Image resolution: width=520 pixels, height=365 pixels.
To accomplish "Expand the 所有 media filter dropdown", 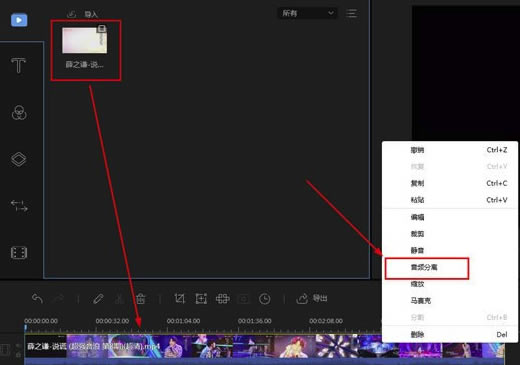I will point(307,13).
